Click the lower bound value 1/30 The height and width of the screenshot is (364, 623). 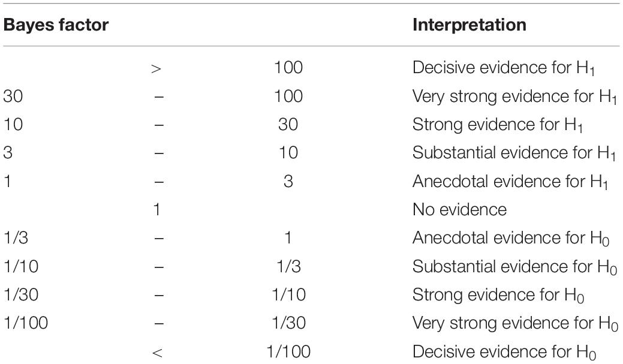[21, 295]
